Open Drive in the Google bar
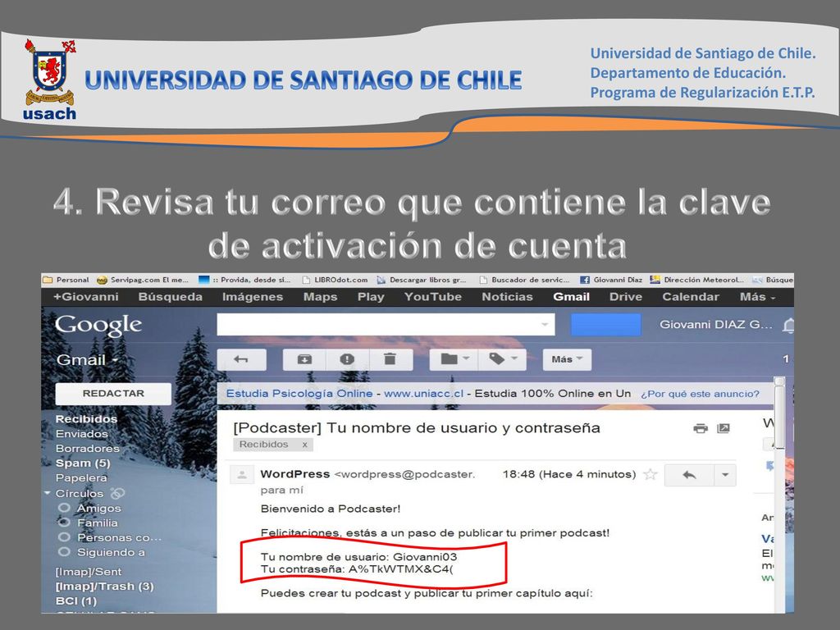Viewport: 840px width, 630px height. click(626, 297)
